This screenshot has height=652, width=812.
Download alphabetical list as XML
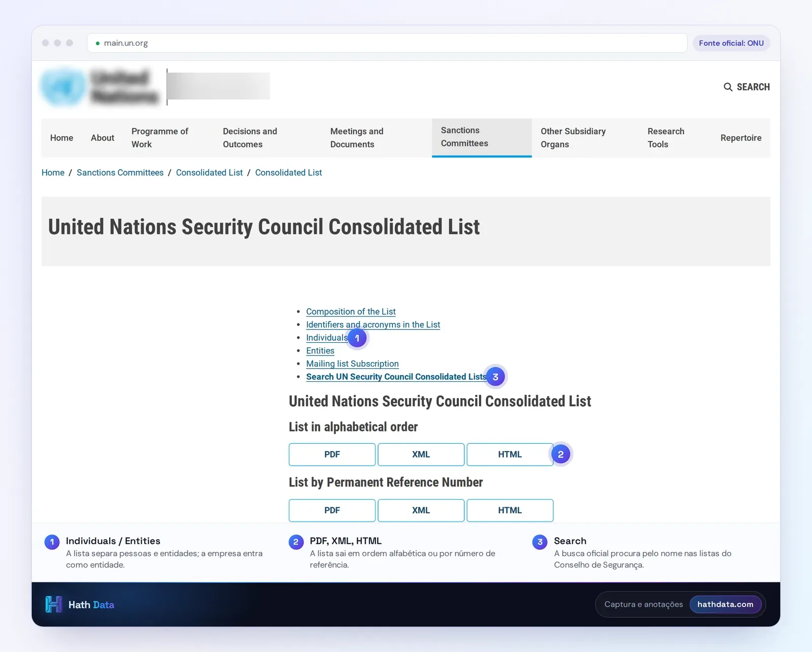pyautogui.click(x=421, y=454)
